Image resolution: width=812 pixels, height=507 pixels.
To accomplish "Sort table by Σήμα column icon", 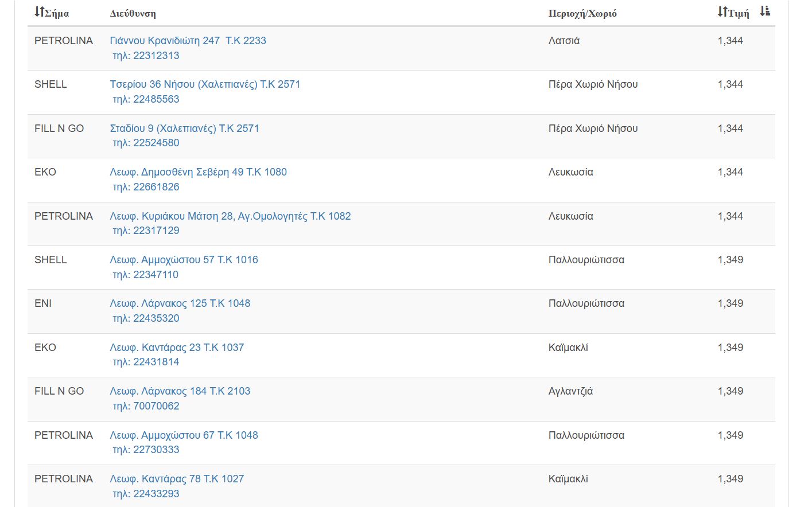I will (x=39, y=12).
